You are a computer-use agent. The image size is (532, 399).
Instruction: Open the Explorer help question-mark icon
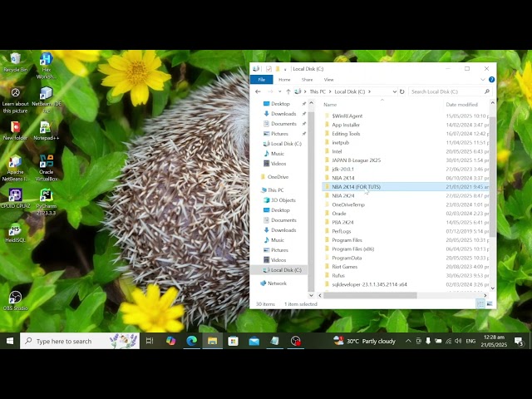click(x=491, y=80)
